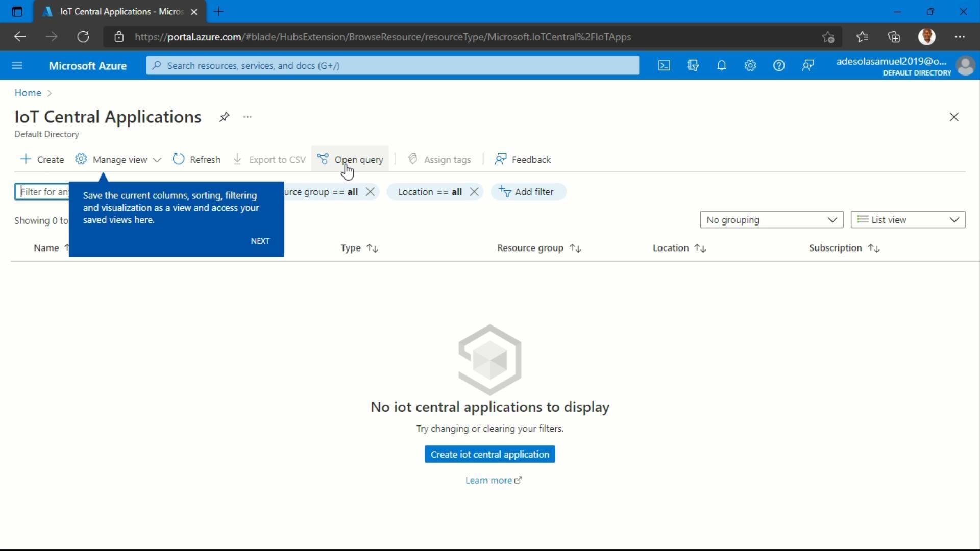This screenshot has height=551, width=980.
Task: Toggle Subscription column sorting
Action: click(873, 248)
